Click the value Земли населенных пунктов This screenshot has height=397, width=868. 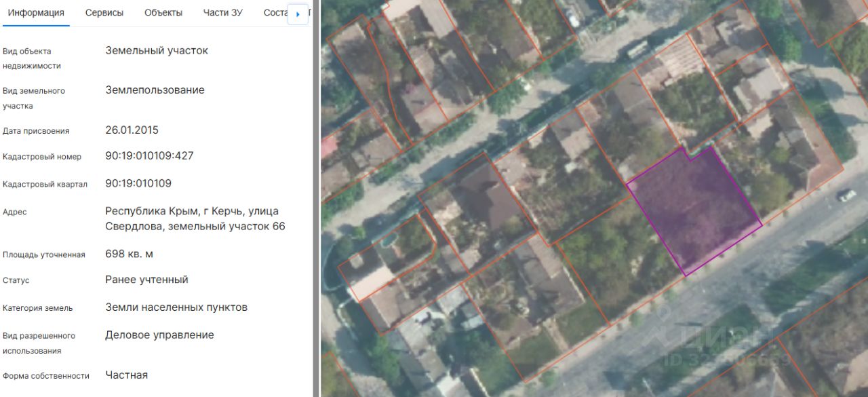click(176, 307)
